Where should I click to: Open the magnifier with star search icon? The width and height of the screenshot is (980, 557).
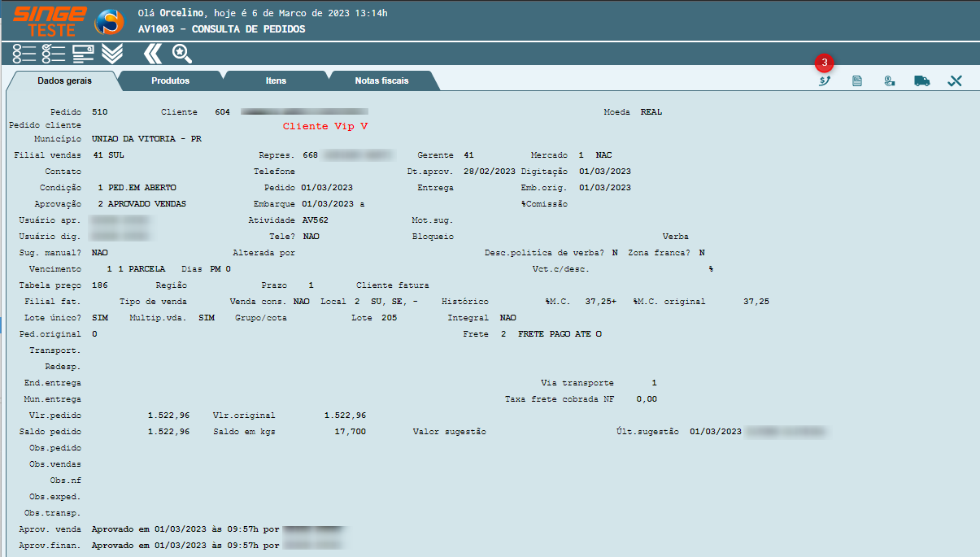[181, 54]
